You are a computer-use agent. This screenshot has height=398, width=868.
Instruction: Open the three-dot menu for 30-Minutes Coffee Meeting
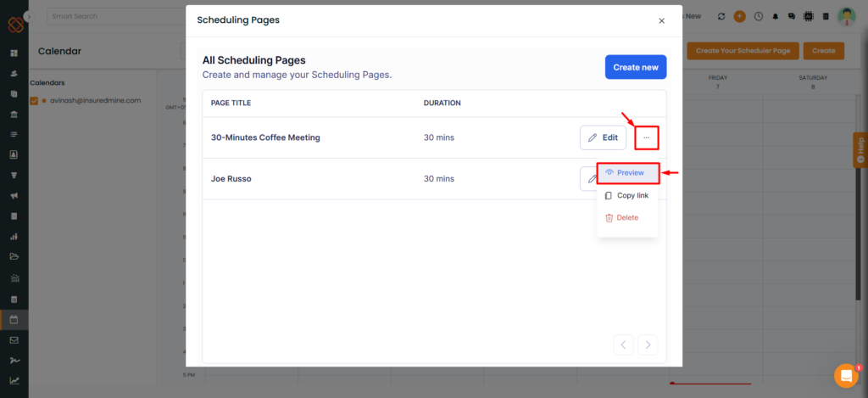(646, 137)
